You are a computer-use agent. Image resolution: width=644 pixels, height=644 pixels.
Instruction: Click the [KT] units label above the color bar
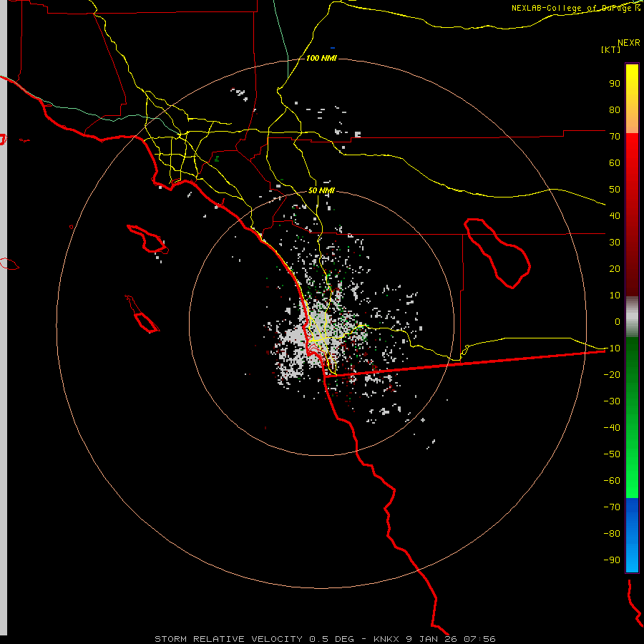pyautogui.click(x=611, y=49)
